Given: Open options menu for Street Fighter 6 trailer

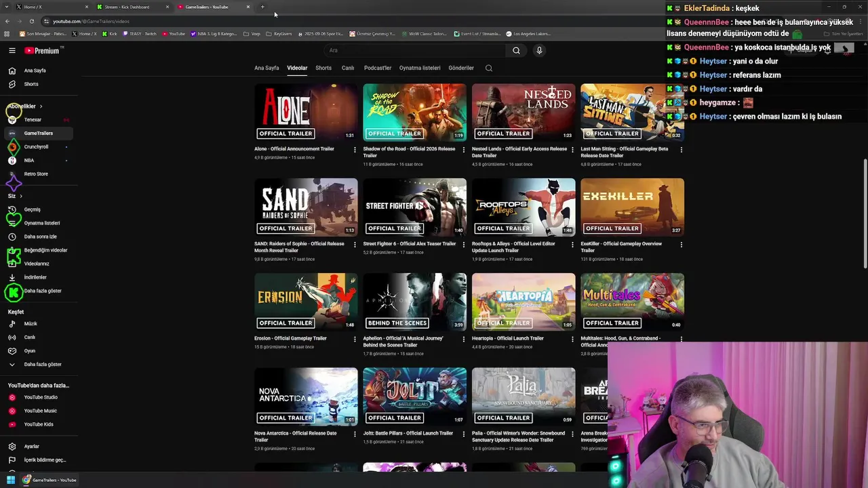Looking at the screenshot, I should [x=463, y=245].
